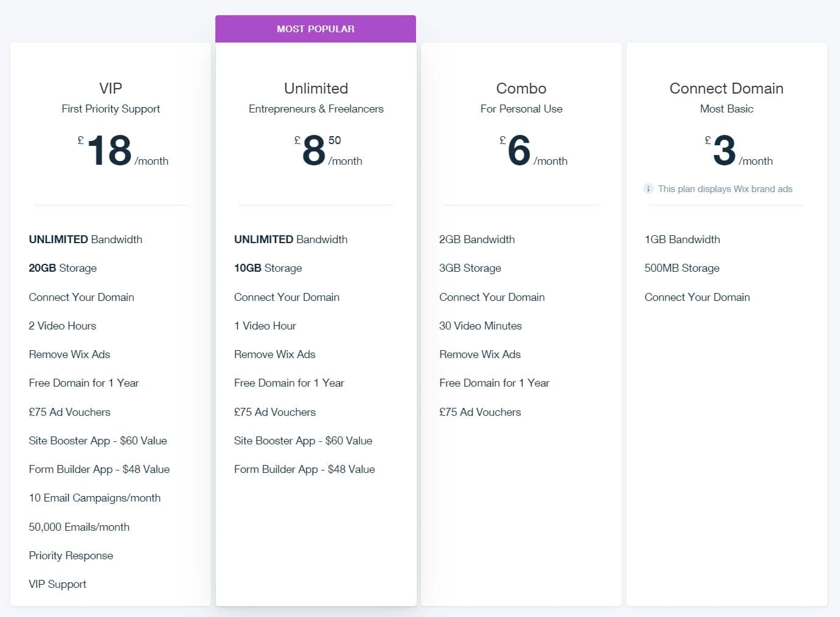840x617 pixels.
Task: Select the MOST POPULAR purple banner
Action: 316,29
